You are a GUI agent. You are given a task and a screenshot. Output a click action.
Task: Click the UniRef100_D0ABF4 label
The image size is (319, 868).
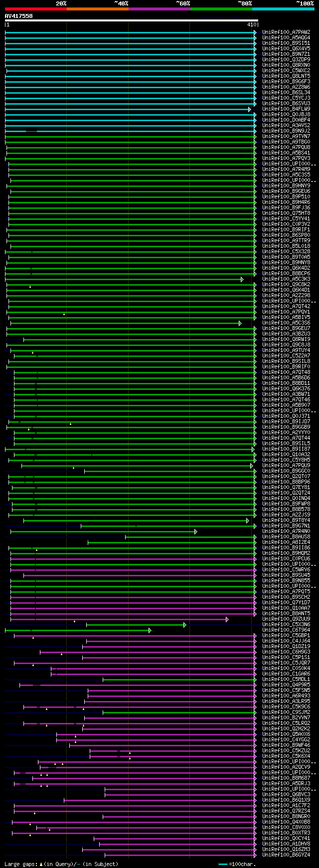(x=286, y=120)
